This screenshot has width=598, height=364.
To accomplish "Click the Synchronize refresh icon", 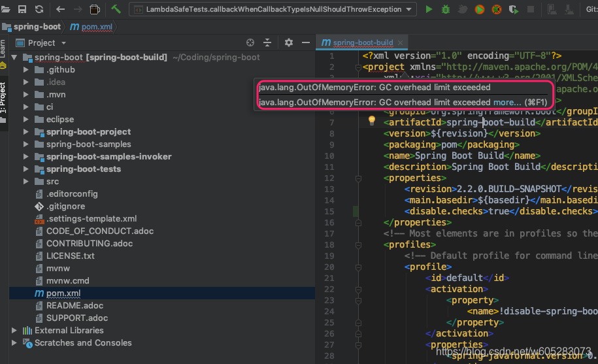I will coord(39,9).
